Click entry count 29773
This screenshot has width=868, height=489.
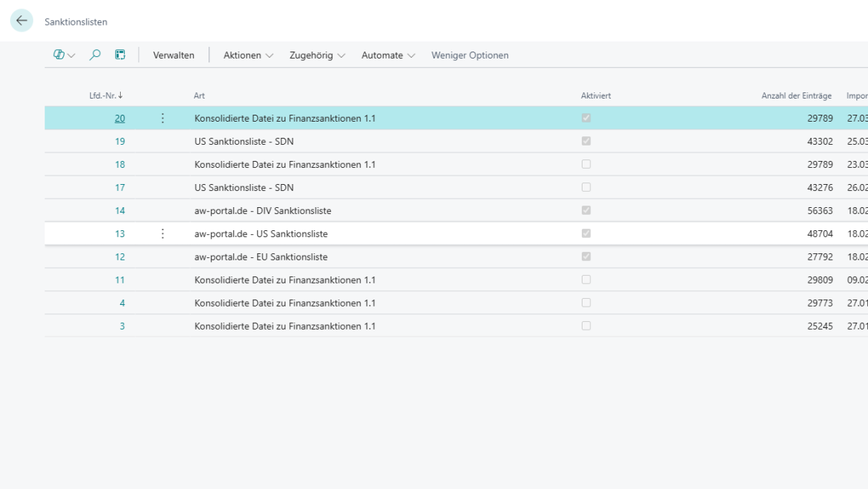coord(820,303)
